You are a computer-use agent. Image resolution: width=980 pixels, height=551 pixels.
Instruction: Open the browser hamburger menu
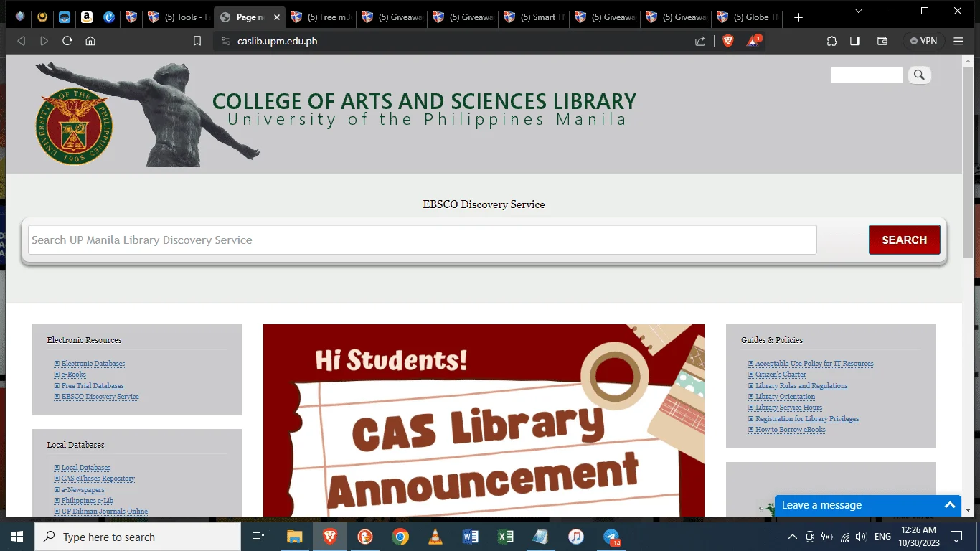(x=958, y=41)
